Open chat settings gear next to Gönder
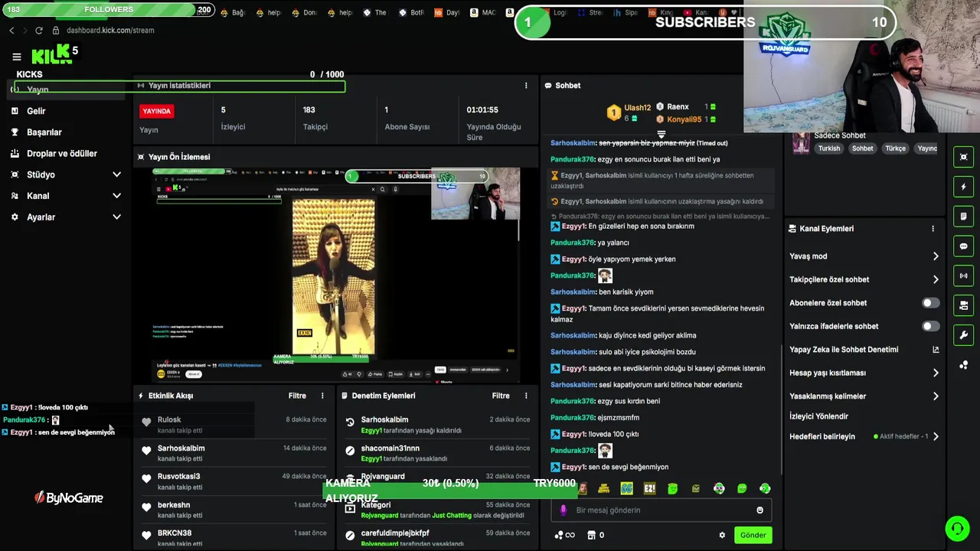This screenshot has height=551, width=980. (721, 535)
